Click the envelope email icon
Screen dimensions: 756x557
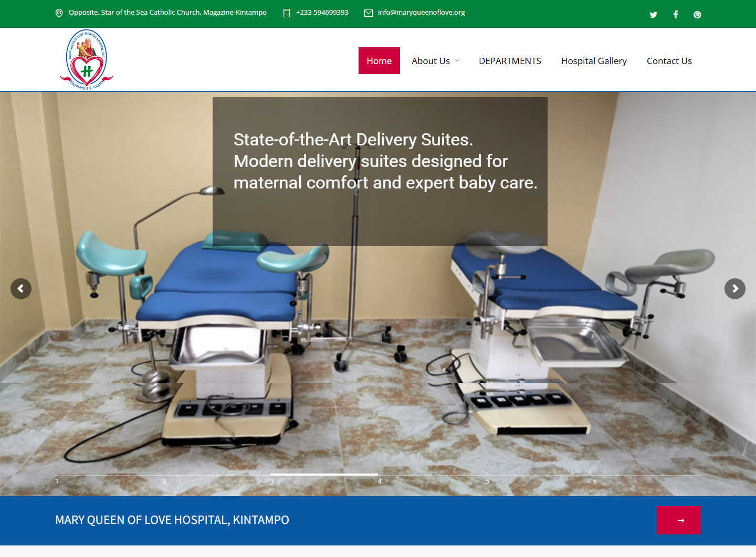tap(369, 13)
